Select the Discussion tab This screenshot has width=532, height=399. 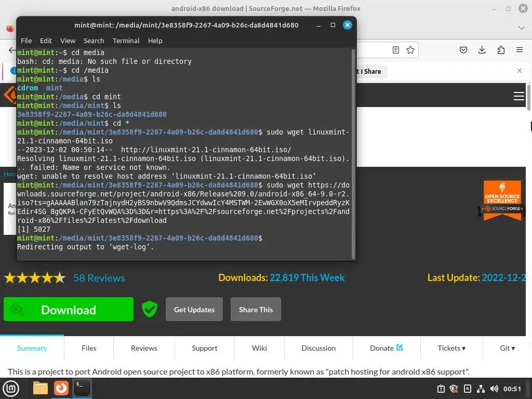pyautogui.click(x=318, y=348)
